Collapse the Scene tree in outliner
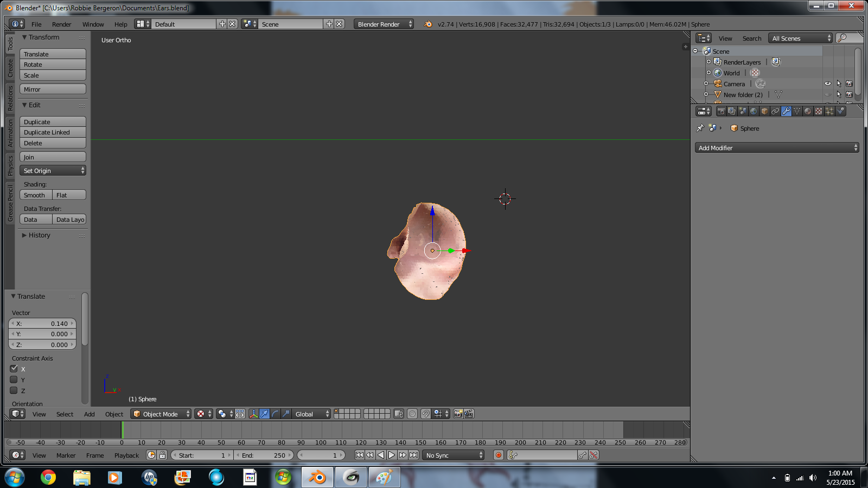Viewport: 868px width, 488px height. pos(695,51)
